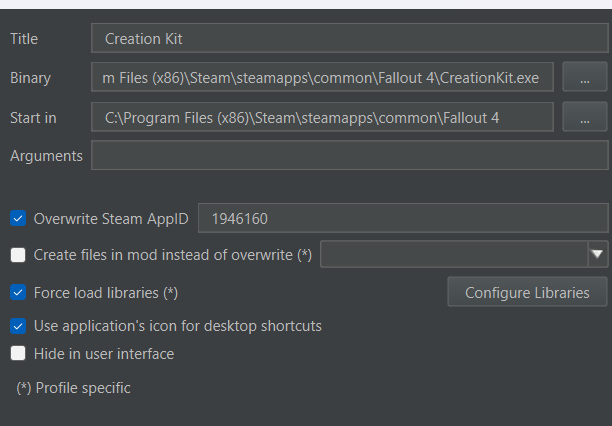Click the Start in directory field

coord(322,117)
